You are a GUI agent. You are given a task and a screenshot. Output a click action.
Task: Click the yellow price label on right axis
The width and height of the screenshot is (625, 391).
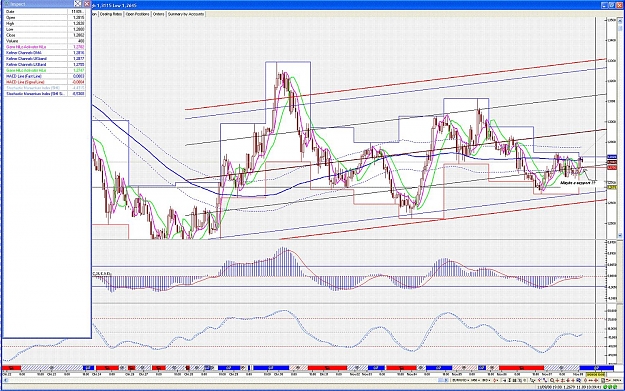[x=611, y=187]
